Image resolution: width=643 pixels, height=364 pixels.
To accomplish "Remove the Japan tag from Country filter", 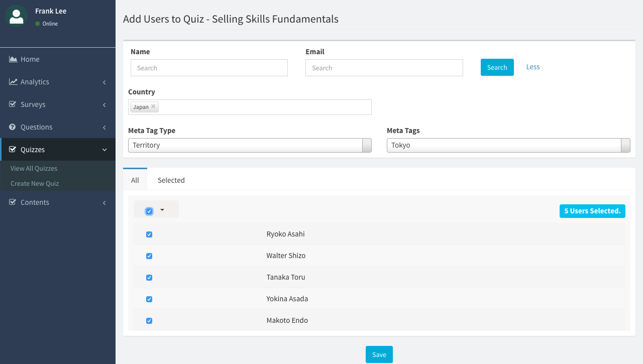I will click(x=153, y=106).
